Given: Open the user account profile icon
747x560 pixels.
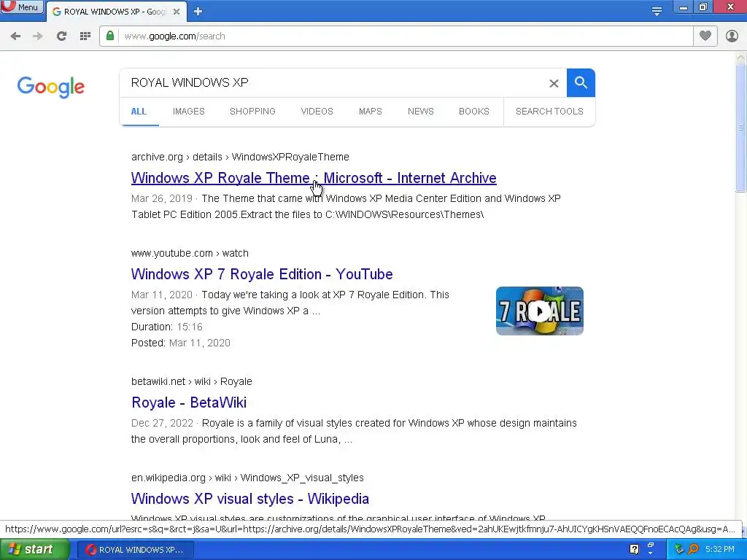Looking at the screenshot, I should [732, 36].
